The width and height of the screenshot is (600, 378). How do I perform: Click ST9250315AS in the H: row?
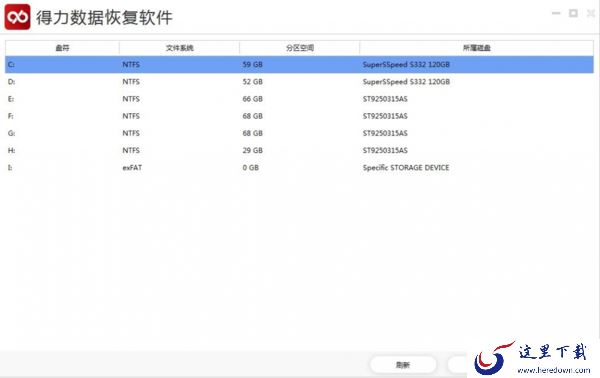385,150
